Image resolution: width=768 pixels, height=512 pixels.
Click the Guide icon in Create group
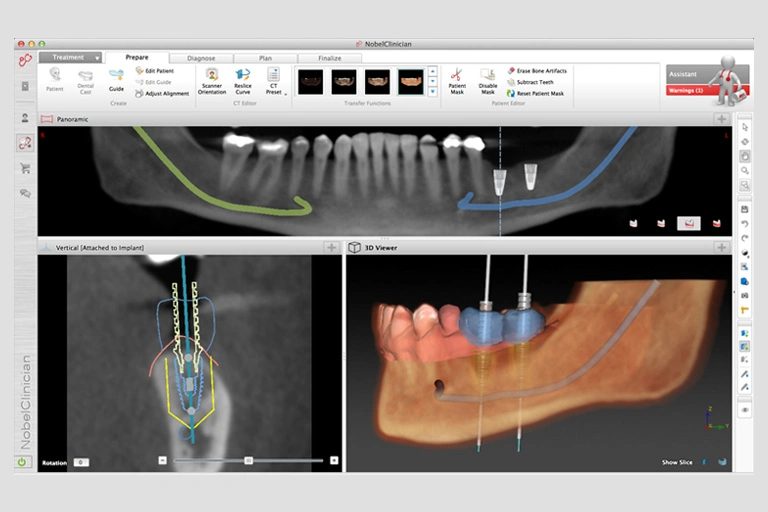[117, 76]
